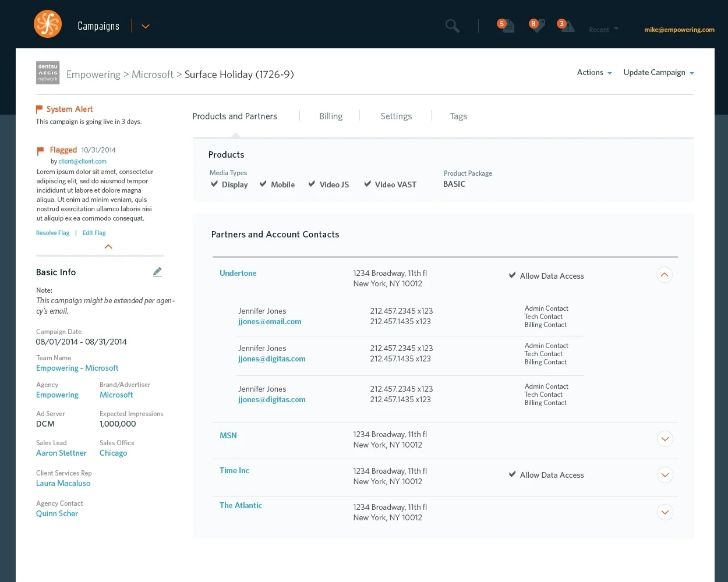Click the dentsu AEGIS network logo

pos(48,72)
